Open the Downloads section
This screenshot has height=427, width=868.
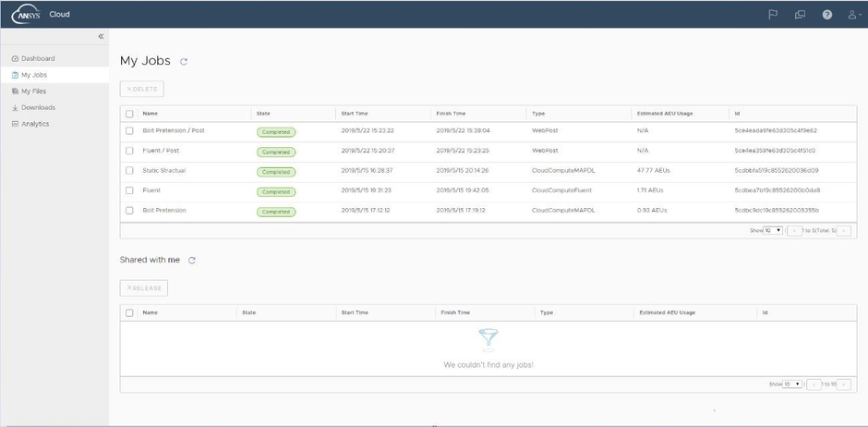click(x=38, y=107)
